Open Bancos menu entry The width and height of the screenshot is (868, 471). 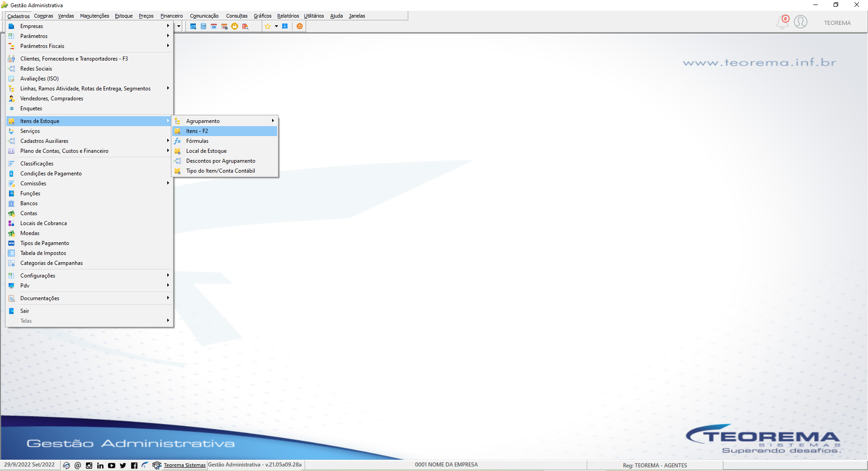(90, 203)
